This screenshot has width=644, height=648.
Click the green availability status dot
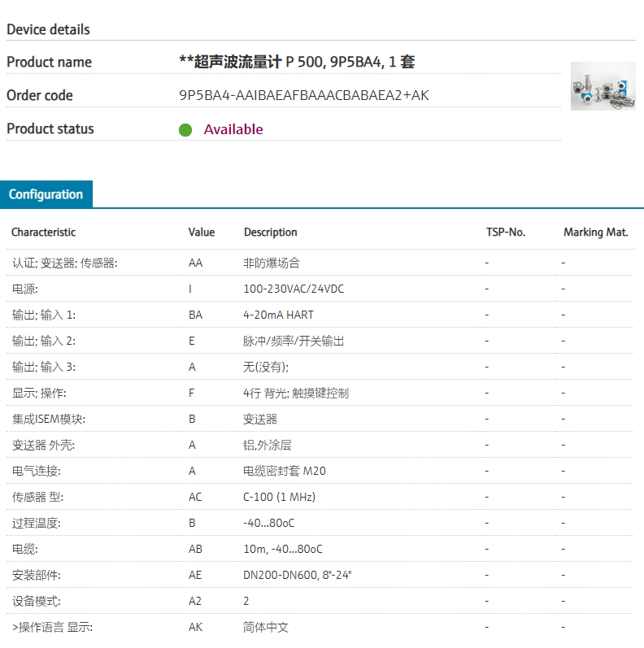185,130
